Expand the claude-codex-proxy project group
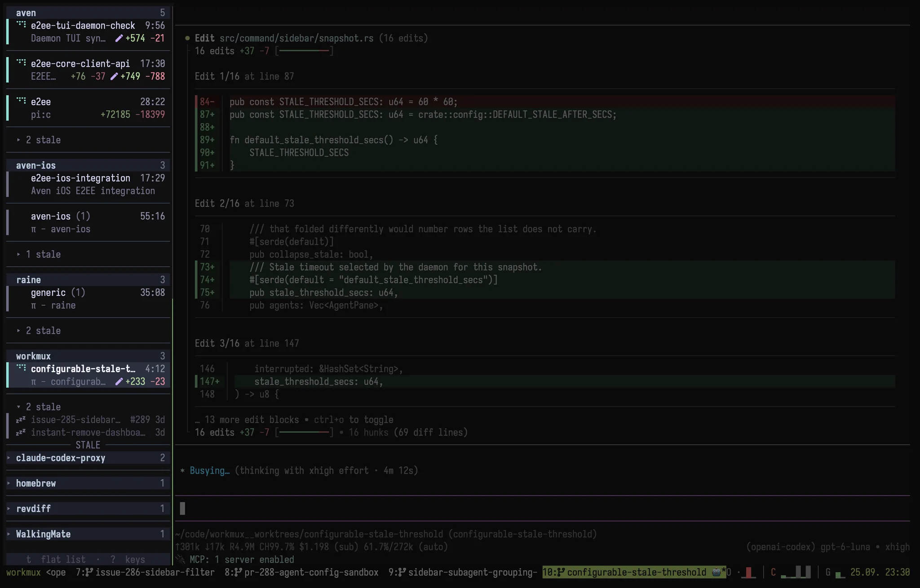 coord(88,458)
